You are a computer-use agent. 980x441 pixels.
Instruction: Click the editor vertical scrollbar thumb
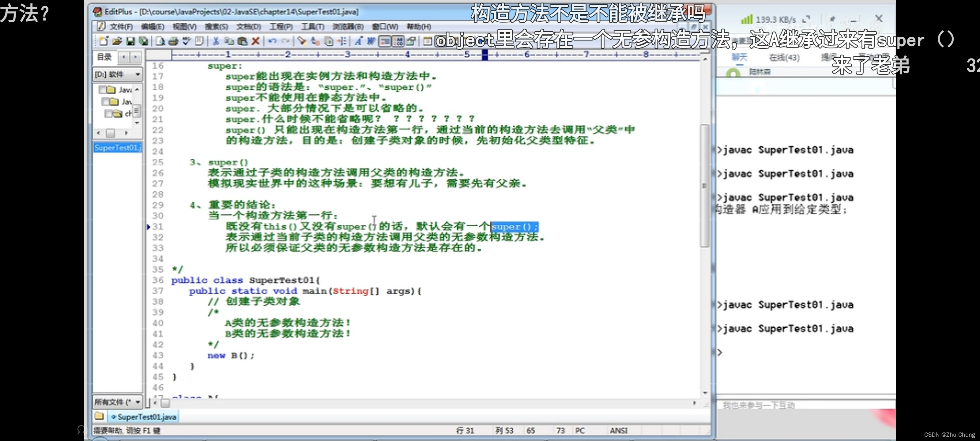point(705,185)
